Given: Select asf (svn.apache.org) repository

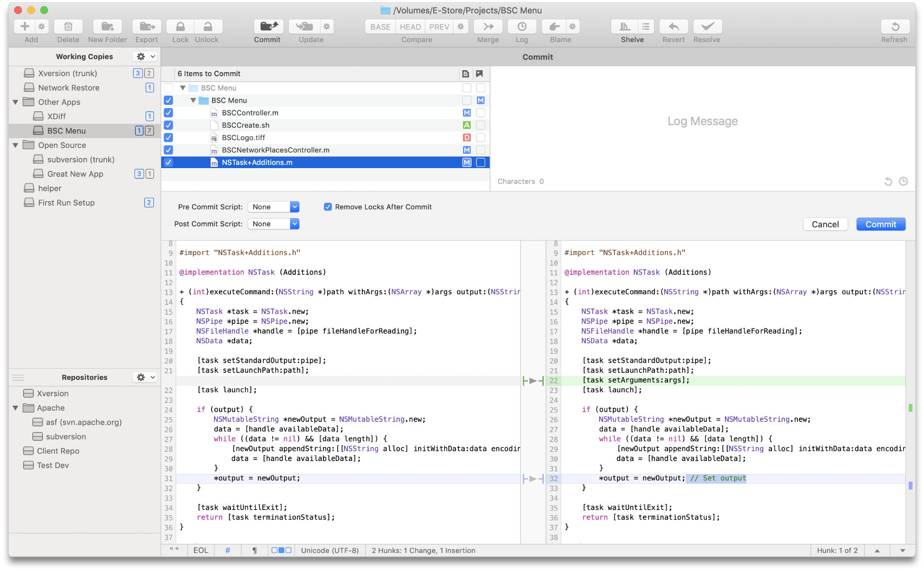Looking at the screenshot, I should tap(85, 422).
